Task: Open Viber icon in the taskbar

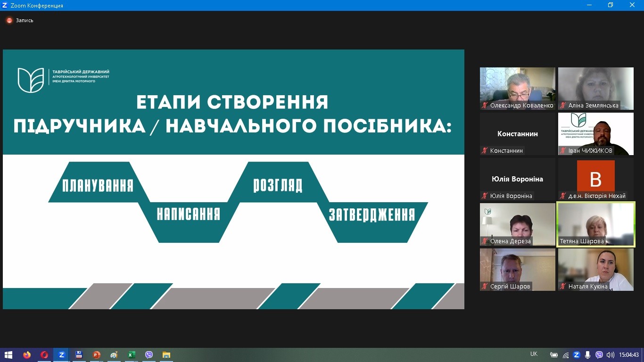Action: (x=149, y=355)
